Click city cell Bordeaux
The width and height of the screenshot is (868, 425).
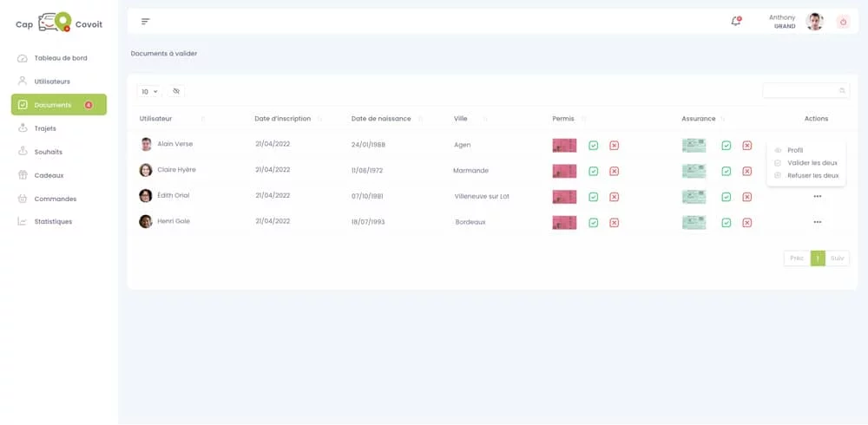click(470, 222)
